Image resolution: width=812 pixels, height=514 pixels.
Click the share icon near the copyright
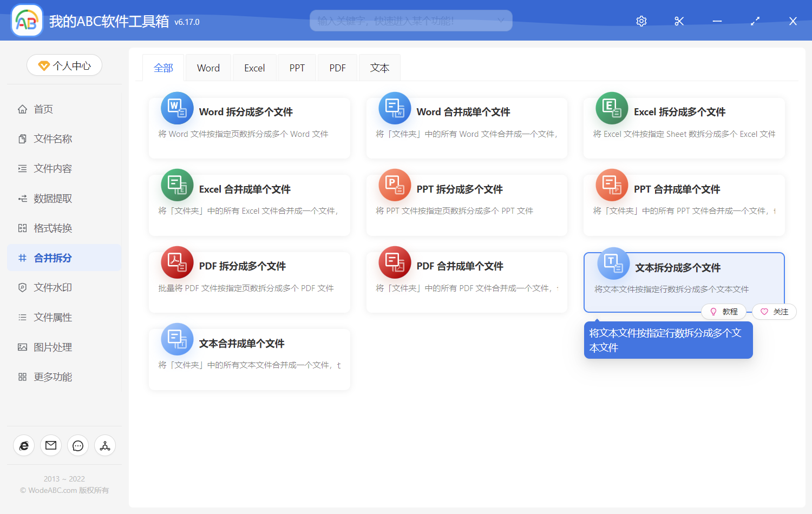104,445
